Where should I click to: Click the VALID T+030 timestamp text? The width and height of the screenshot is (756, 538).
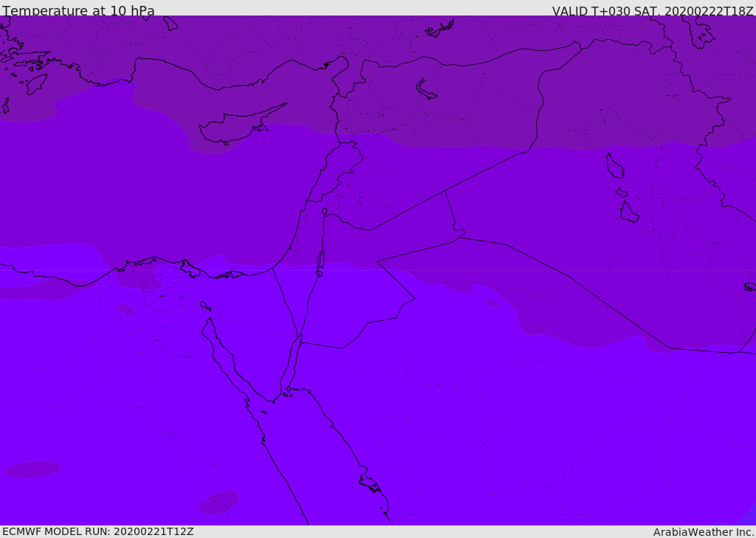click(x=653, y=11)
